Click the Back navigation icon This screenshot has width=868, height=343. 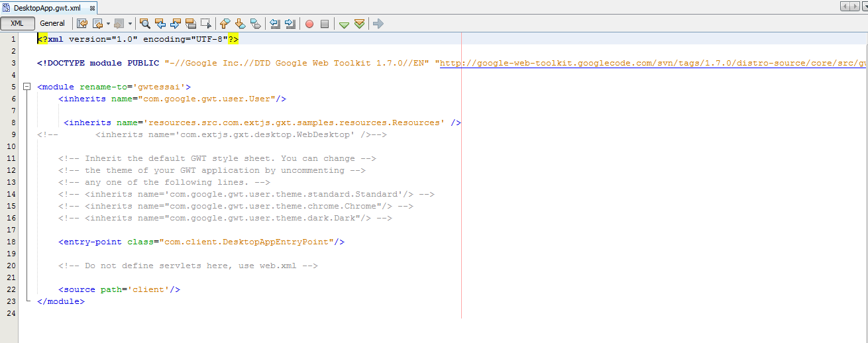[97, 24]
